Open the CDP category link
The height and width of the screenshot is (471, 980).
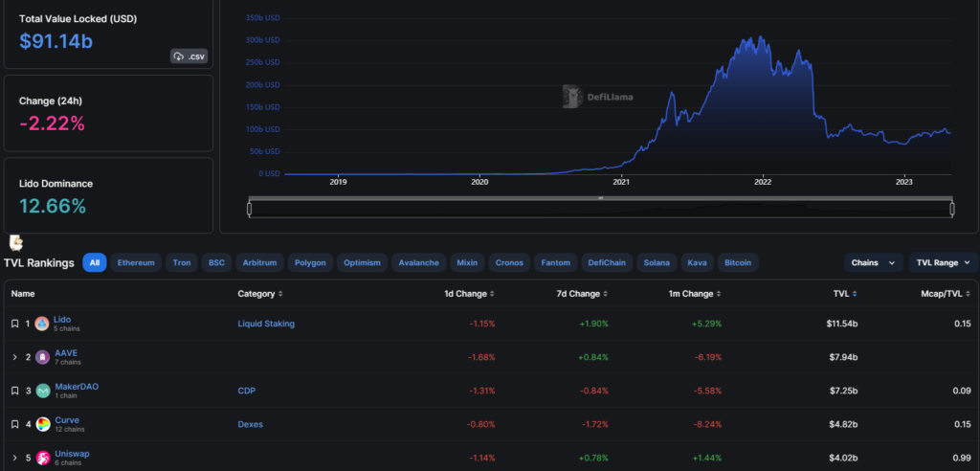(246, 391)
